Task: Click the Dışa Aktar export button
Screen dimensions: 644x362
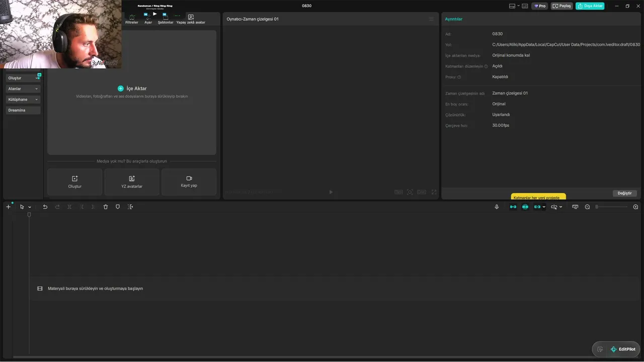Action: point(590,6)
